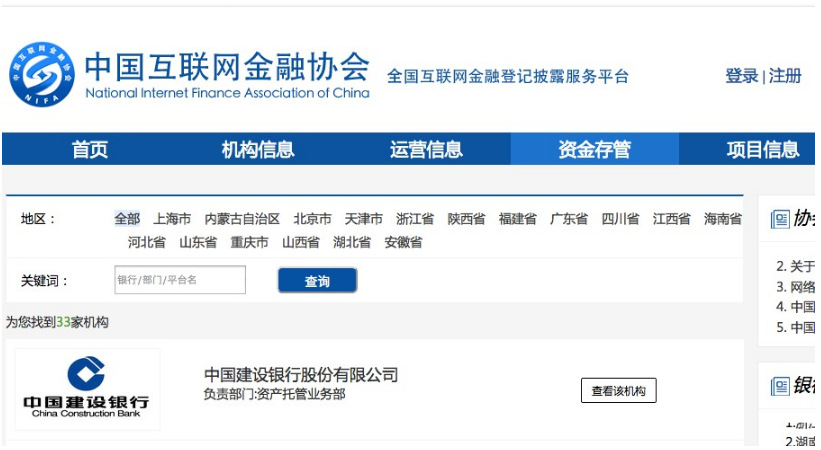821x450 pixels.
Task: Focus the 银行/部门/平台名 keyword field
Action: pyautogui.click(x=180, y=280)
